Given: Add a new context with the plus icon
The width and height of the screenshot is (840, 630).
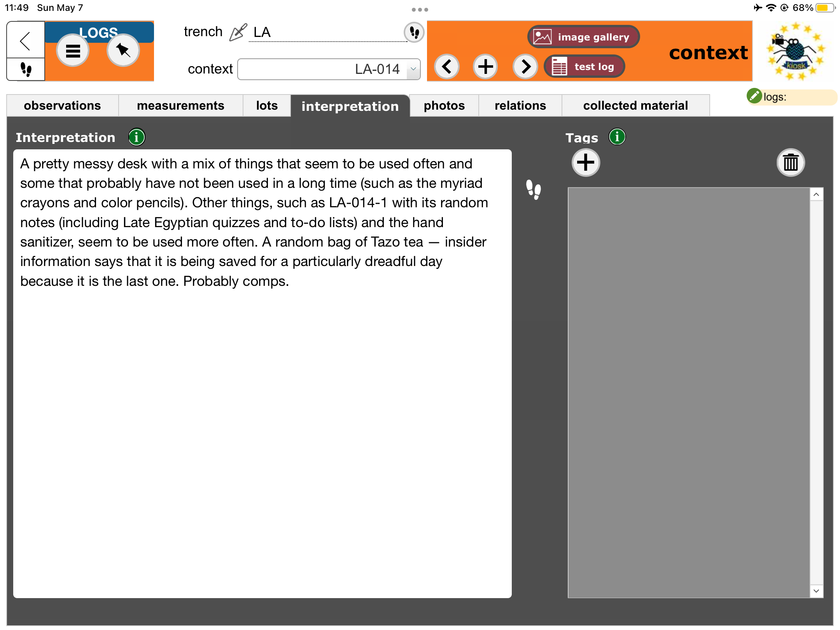Looking at the screenshot, I should [x=485, y=66].
